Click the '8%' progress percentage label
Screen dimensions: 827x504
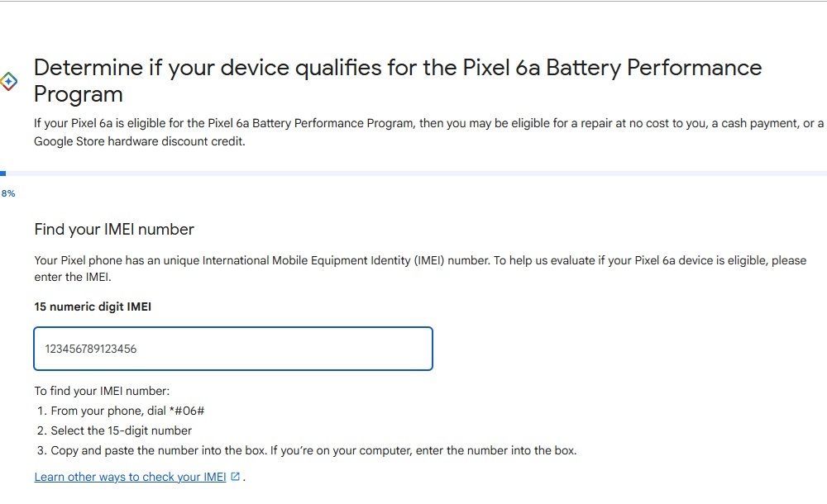pyautogui.click(x=7, y=193)
